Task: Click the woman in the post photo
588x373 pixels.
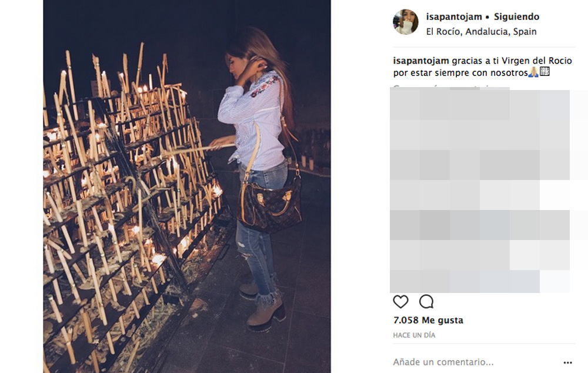Action: pos(259,176)
